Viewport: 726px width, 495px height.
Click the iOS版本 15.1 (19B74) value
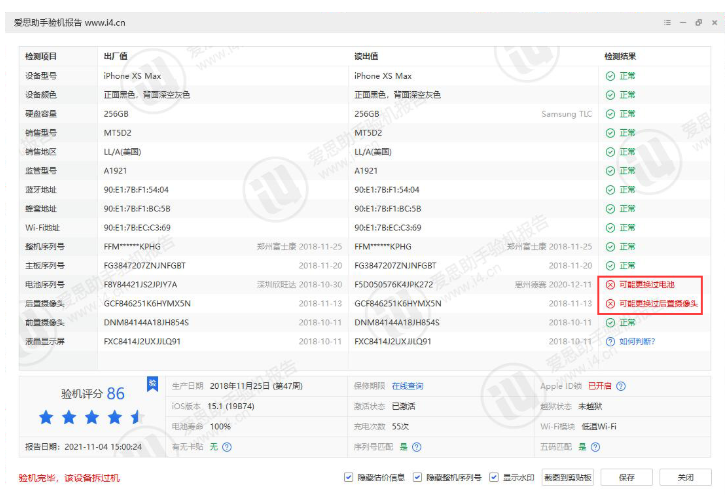click(x=231, y=407)
